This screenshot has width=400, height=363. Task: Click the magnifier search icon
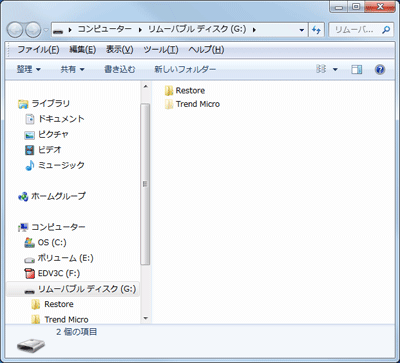(386, 30)
